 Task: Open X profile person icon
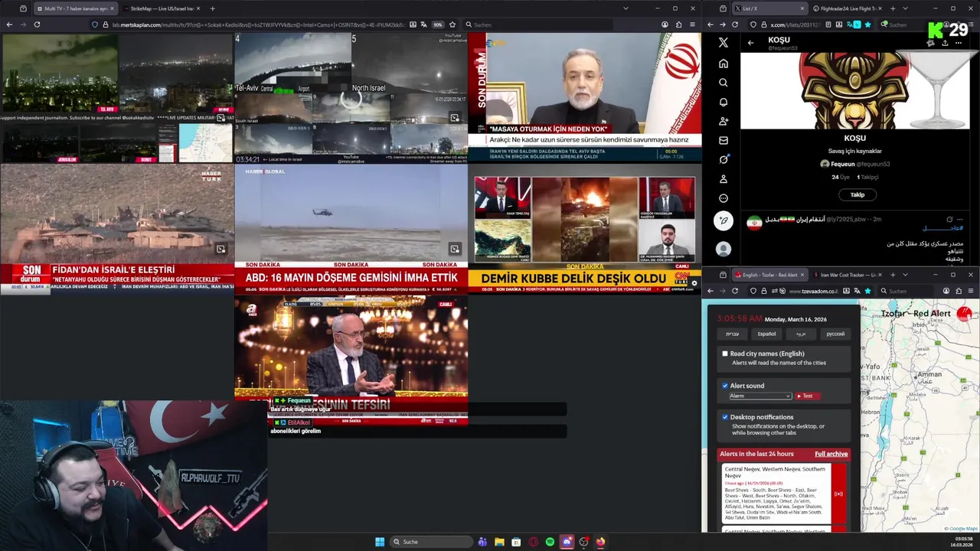pos(724,179)
